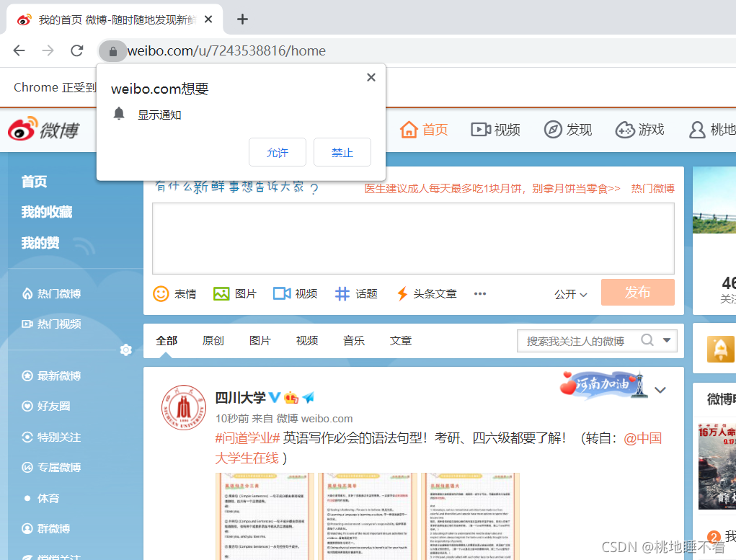Open a new browser tab
This screenshot has width=736, height=560.
tap(242, 19)
